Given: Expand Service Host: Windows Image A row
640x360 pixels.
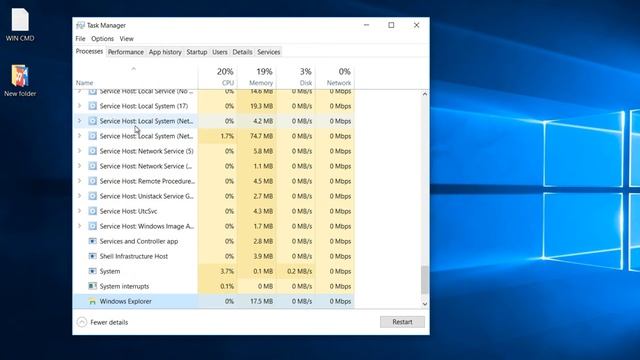Looking at the screenshot, I should 80,226.
